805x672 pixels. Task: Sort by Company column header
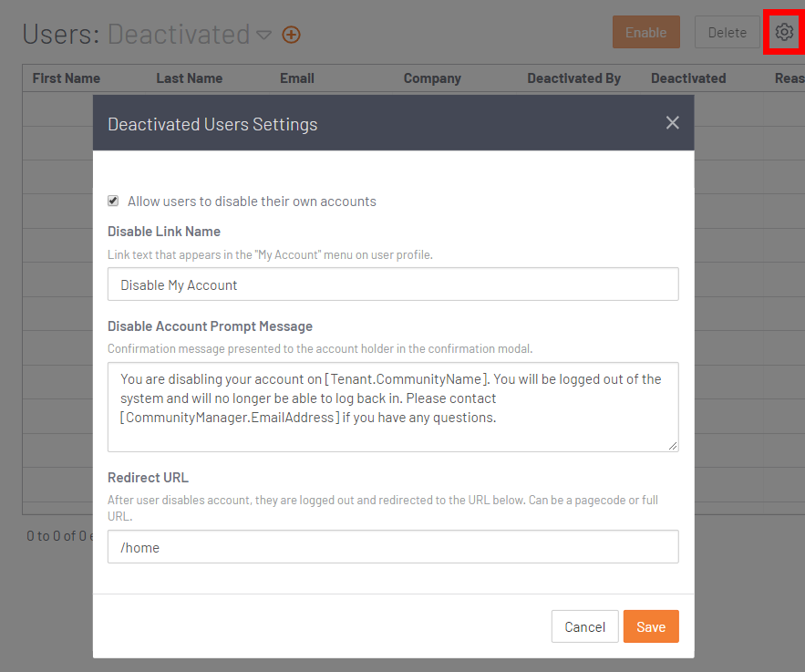point(432,78)
